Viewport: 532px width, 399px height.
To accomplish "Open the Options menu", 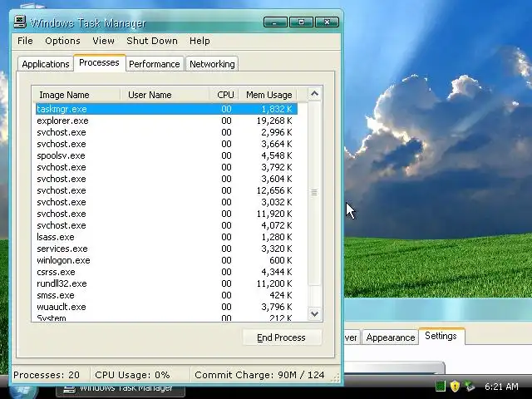I will point(62,41).
